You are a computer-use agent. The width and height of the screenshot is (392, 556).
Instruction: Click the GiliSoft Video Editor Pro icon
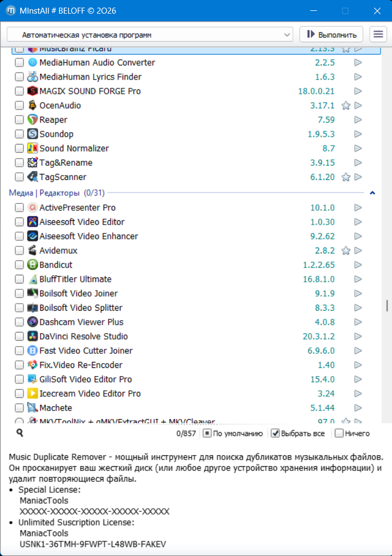pyautogui.click(x=32, y=379)
